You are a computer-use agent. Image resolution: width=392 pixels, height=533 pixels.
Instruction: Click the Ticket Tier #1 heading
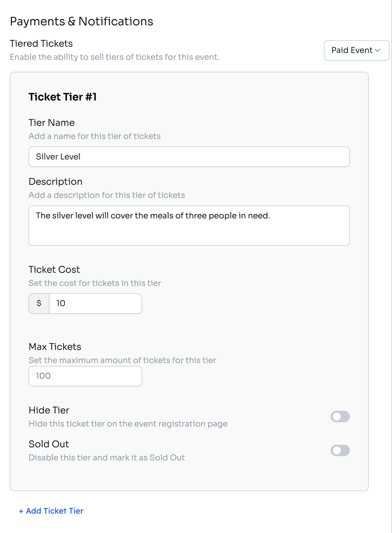[x=63, y=97]
